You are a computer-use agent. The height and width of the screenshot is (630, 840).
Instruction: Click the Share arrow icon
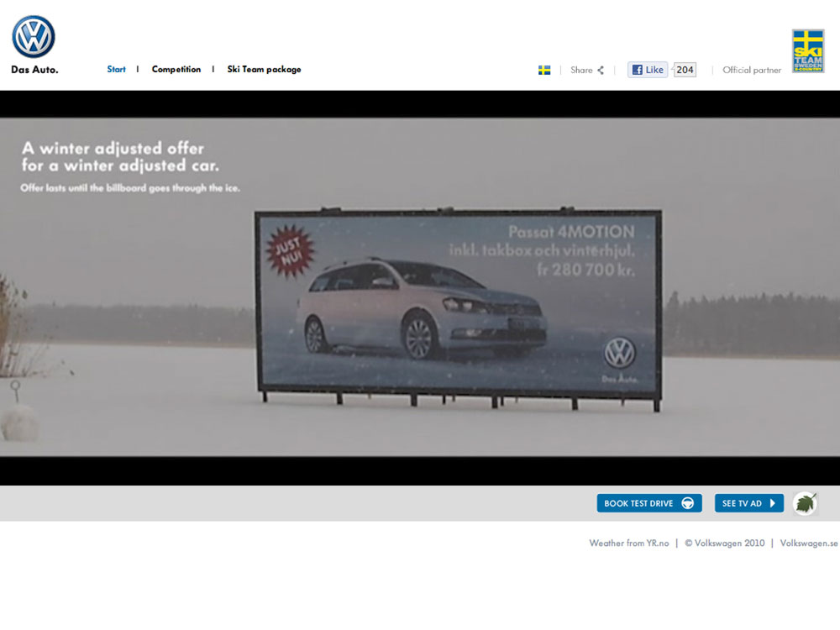coord(601,71)
